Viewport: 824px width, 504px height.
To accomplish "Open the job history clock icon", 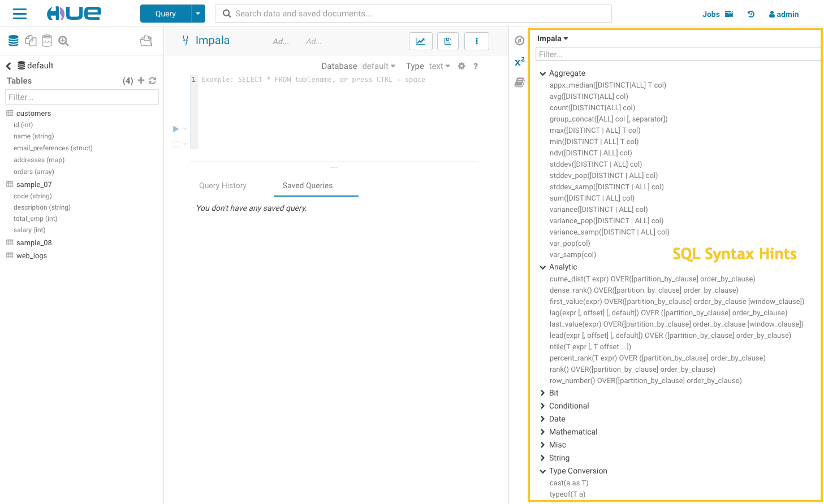I will coord(750,14).
